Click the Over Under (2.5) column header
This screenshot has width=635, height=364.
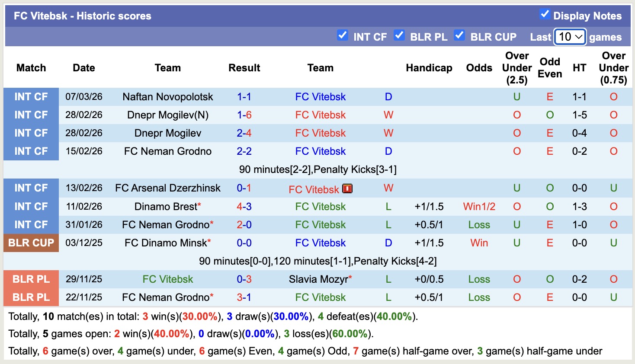click(x=517, y=68)
